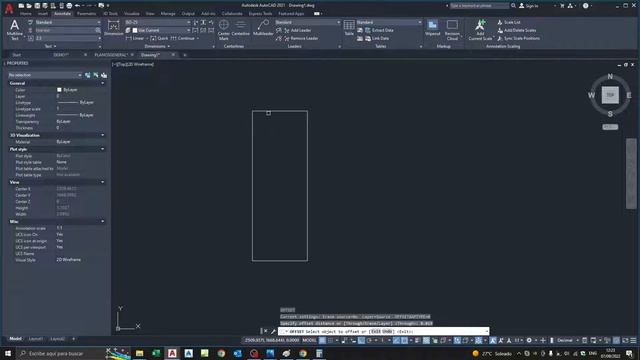Click the status bar Customization menu icon
Viewport: 640px width, 360px height.
click(633, 340)
